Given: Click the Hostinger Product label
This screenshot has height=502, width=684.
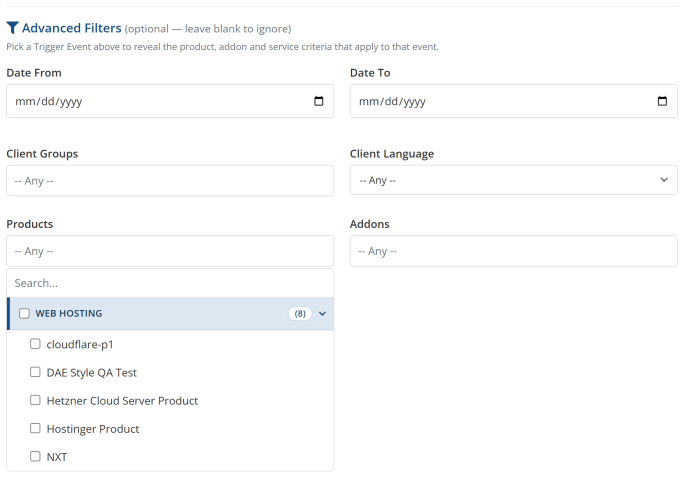Looking at the screenshot, I should (x=93, y=429).
